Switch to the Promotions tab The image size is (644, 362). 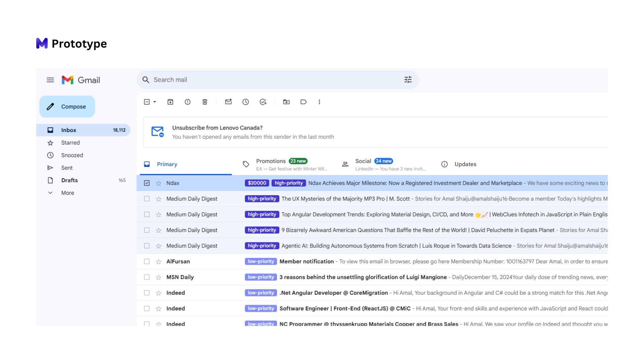coord(271,161)
